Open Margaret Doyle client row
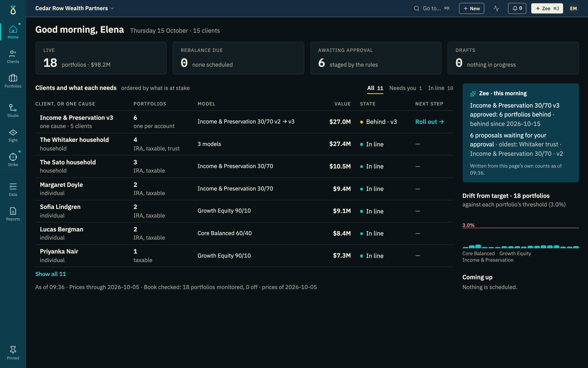The image size is (588, 368). 244,189
